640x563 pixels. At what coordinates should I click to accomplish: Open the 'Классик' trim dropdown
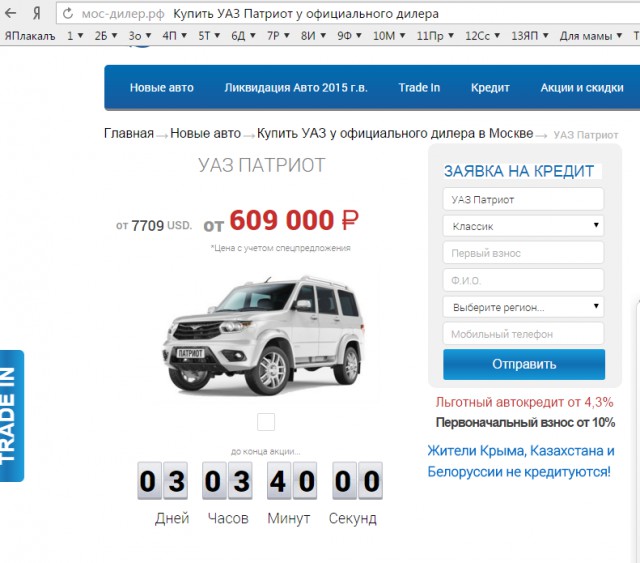(x=523, y=226)
